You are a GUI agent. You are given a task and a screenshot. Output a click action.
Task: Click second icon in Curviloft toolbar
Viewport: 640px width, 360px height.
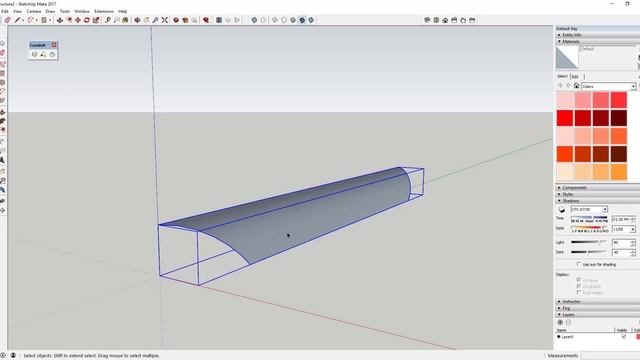tap(43, 54)
